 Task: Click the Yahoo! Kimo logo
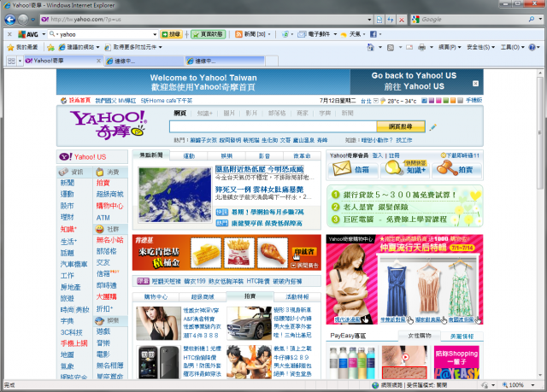[x=109, y=125]
